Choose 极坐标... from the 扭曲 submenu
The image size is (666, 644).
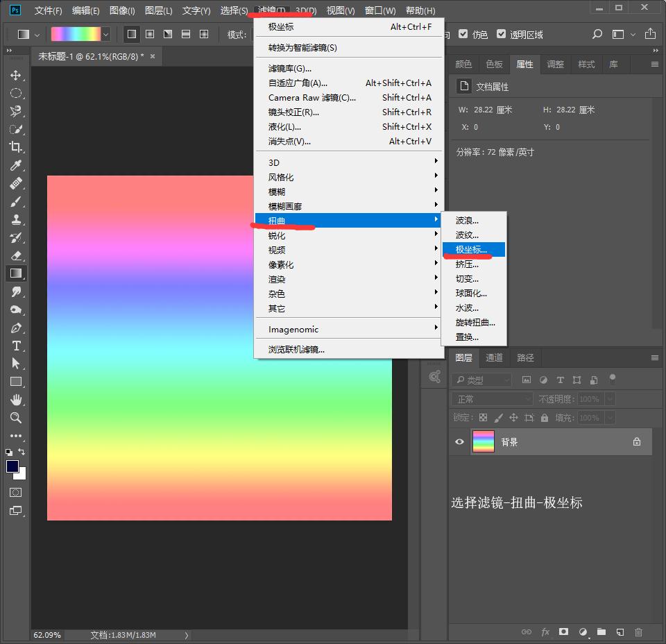click(472, 250)
